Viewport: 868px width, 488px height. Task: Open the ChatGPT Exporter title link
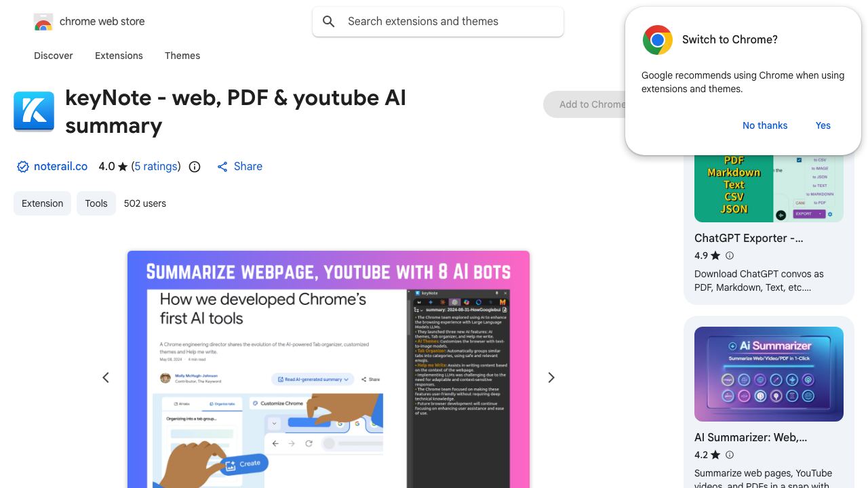coord(749,238)
